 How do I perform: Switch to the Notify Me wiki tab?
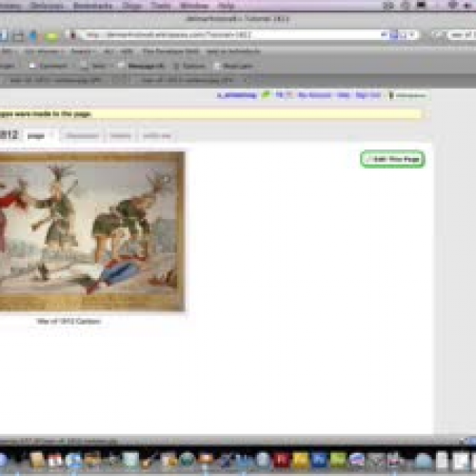point(157,136)
